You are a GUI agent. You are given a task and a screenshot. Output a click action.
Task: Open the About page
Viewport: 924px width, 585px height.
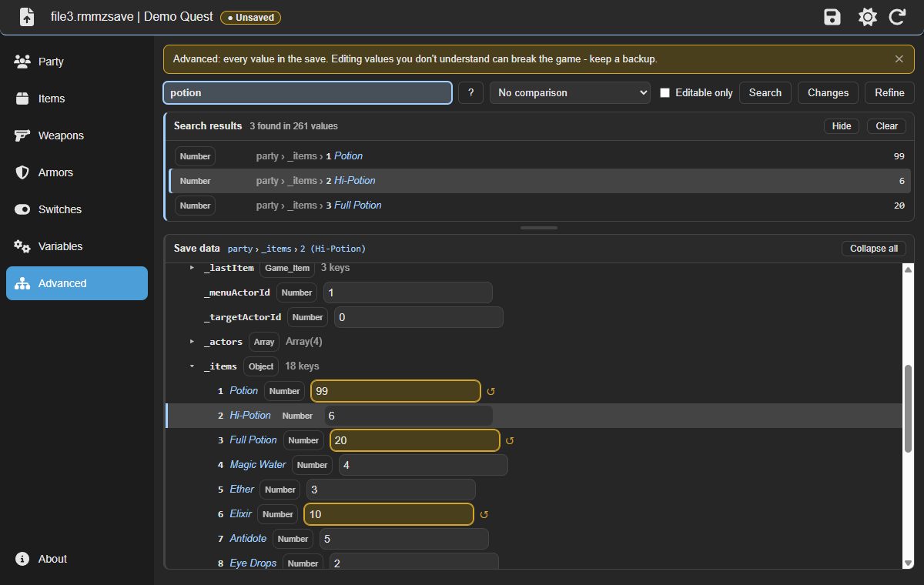coord(77,559)
